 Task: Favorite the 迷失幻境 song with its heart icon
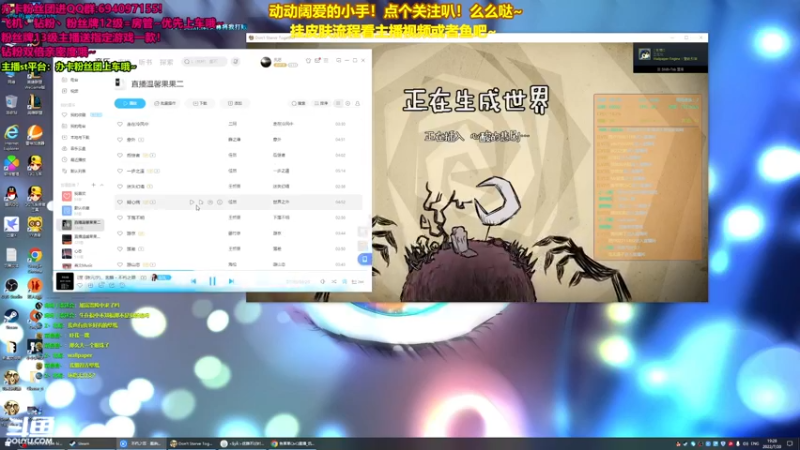120,186
